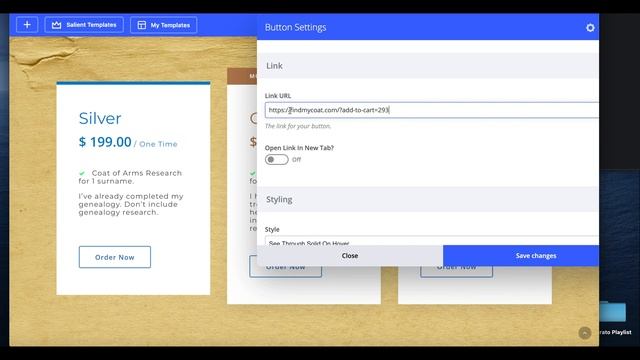
Task: Click 'The link for your button.' hint
Action: pos(298,126)
